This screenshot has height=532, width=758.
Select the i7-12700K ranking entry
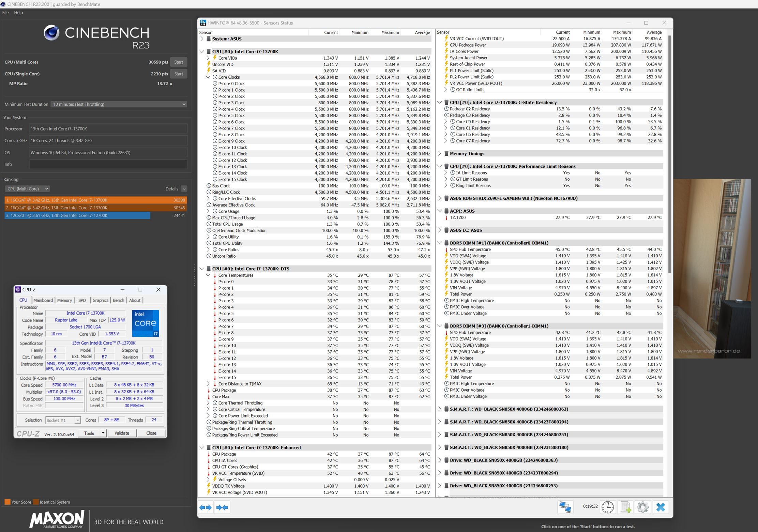[x=96, y=215]
